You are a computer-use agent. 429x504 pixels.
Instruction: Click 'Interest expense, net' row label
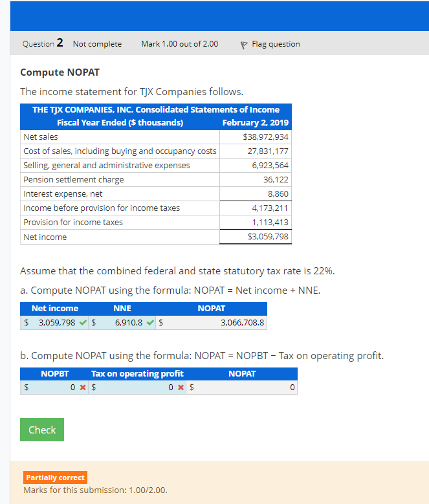click(x=63, y=194)
